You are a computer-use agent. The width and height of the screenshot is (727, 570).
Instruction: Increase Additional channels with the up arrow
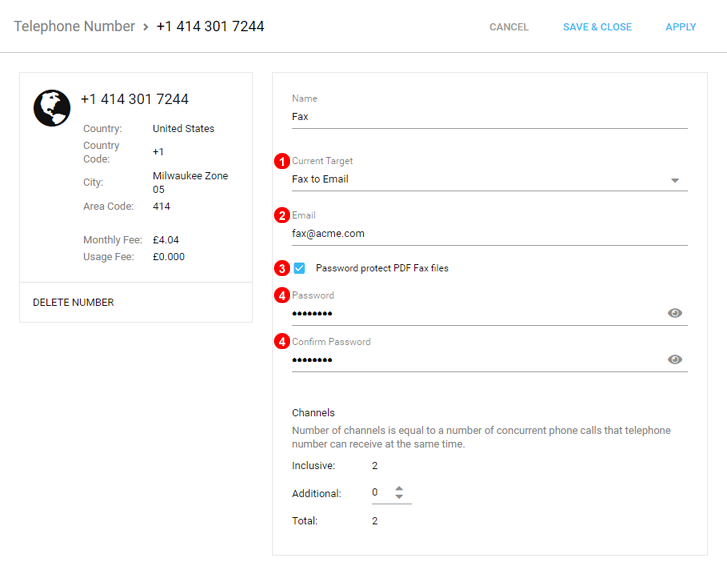(399, 488)
